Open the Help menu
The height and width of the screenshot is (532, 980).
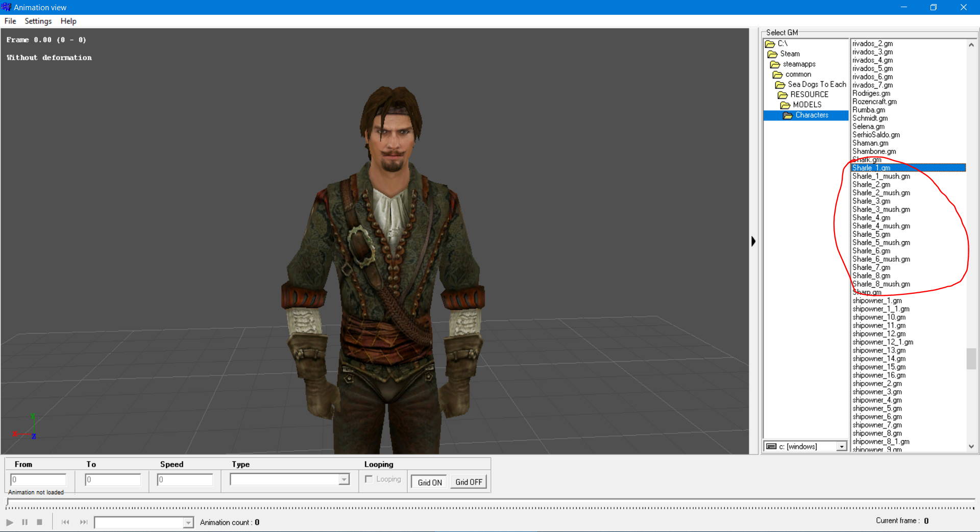pos(68,21)
